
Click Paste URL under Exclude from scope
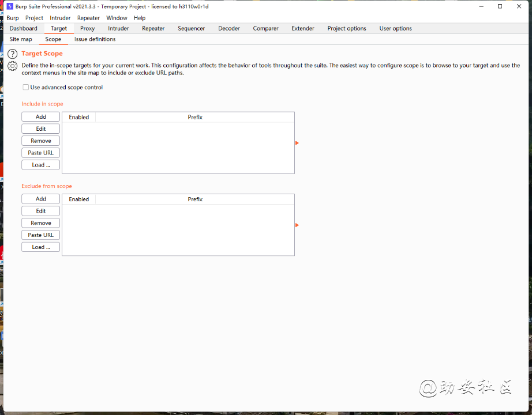[x=41, y=235]
